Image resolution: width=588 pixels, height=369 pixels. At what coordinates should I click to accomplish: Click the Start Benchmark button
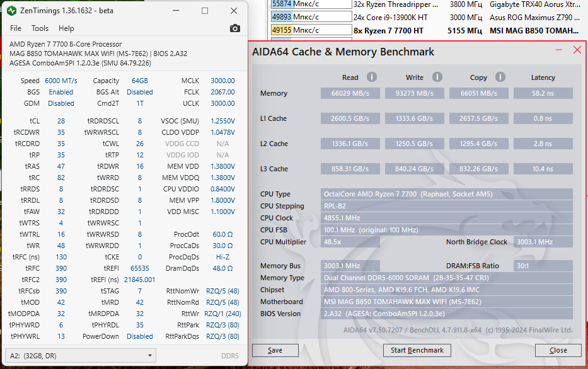[417, 350]
